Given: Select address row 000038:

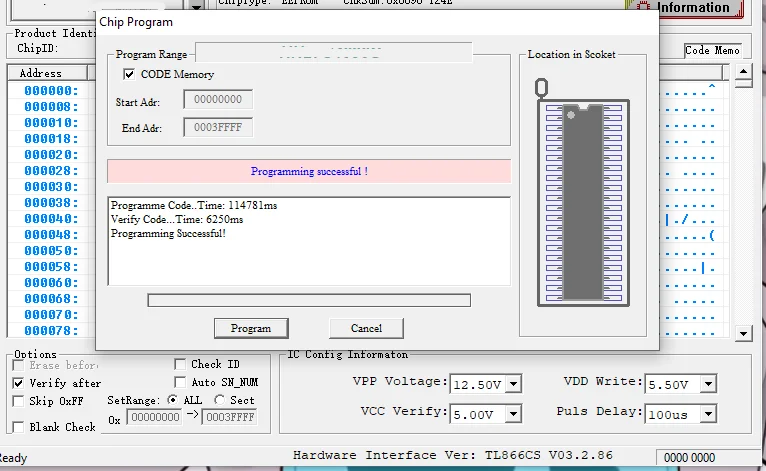Looking at the screenshot, I should pos(51,203).
